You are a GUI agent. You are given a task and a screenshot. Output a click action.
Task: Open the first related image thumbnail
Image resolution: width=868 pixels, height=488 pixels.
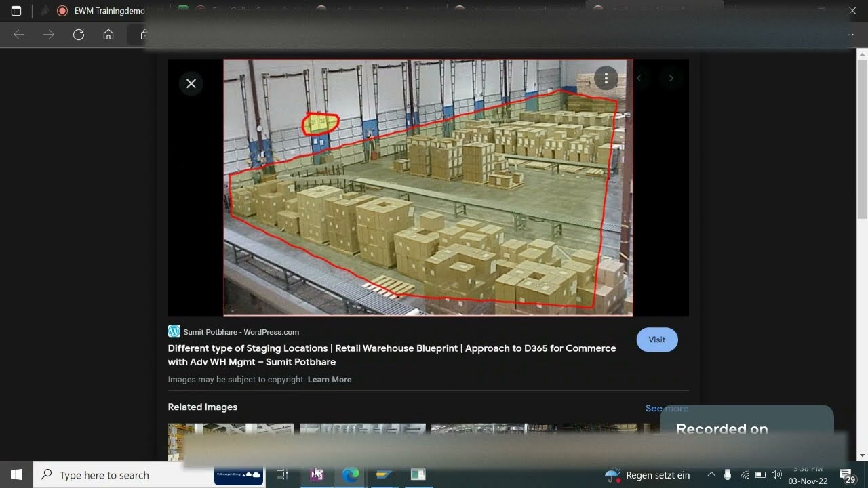(231, 442)
